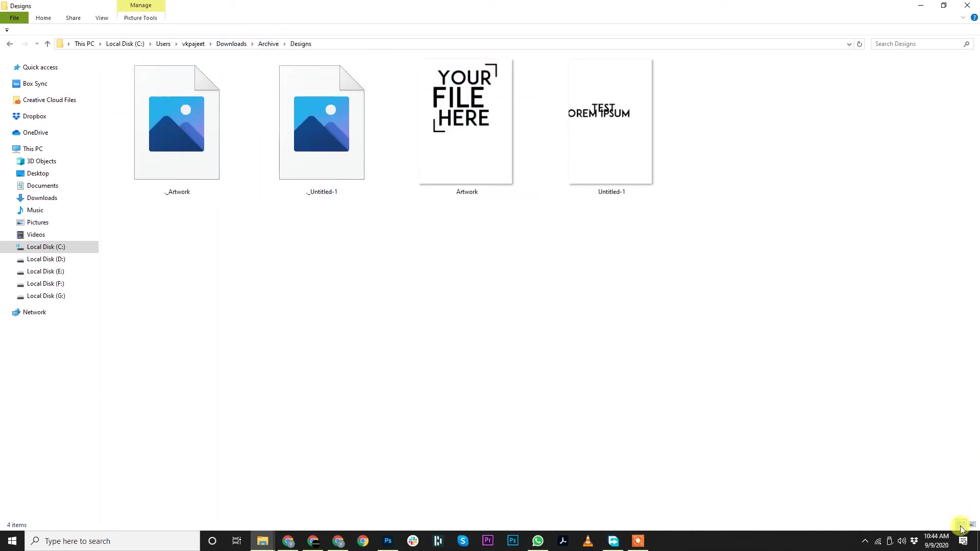This screenshot has height=551, width=980.
Task: Open the Picture Tools tab
Action: [x=140, y=18]
